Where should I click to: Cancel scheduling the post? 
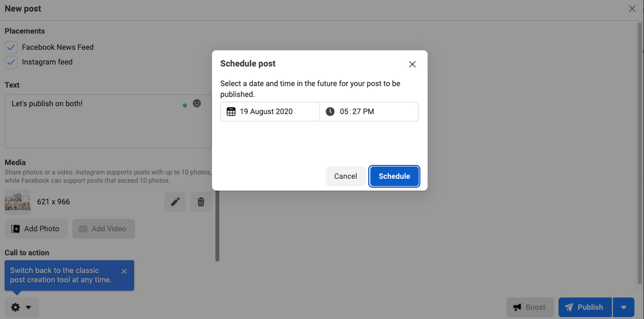pyautogui.click(x=346, y=176)
